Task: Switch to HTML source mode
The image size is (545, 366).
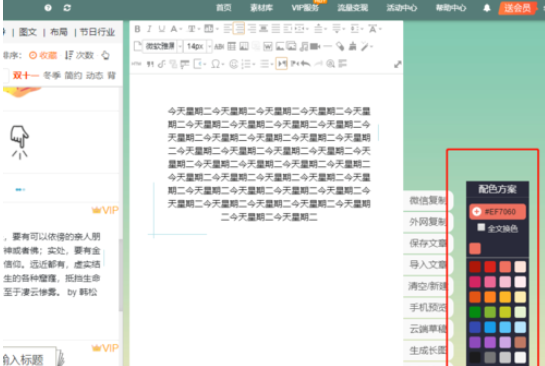Action: (x=137, y=64)
